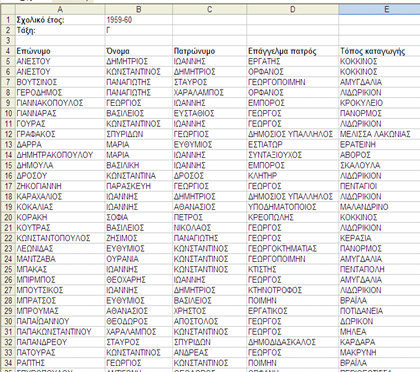The height and width of the screenshot is (372, 420).
Task: Click occupation cell 'ΣΥΝΤΑΞΙΟΥΧΟΣ'
Action: tap(293, 155)
